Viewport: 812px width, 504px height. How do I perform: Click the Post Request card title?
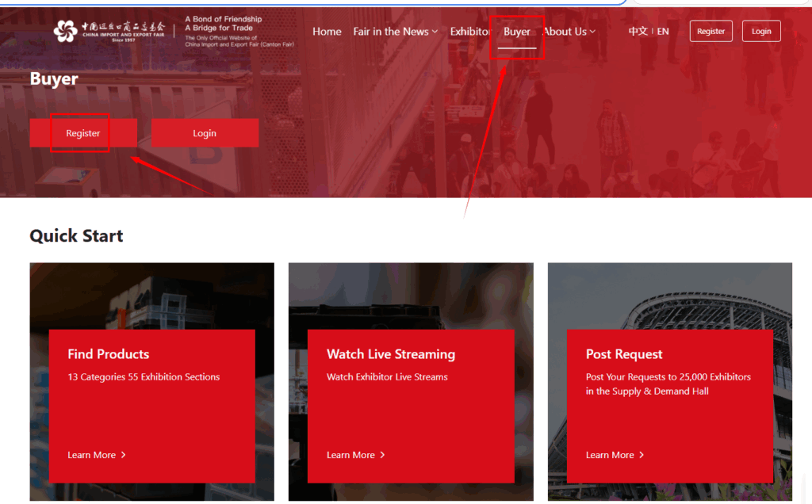(x=624, y=354)
